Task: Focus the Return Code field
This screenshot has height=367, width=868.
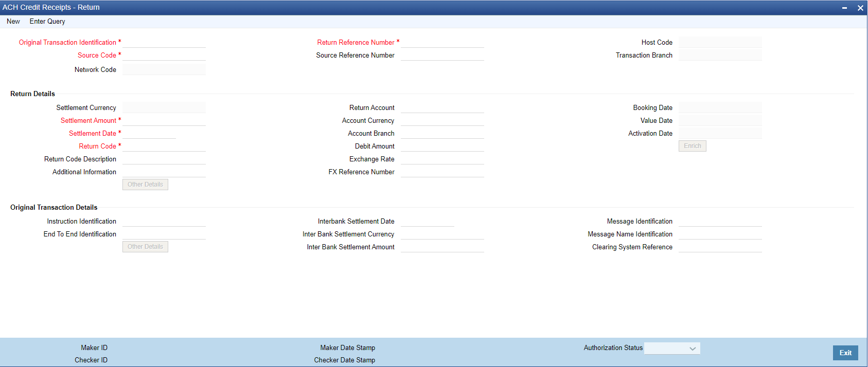Action: point(164,146)
